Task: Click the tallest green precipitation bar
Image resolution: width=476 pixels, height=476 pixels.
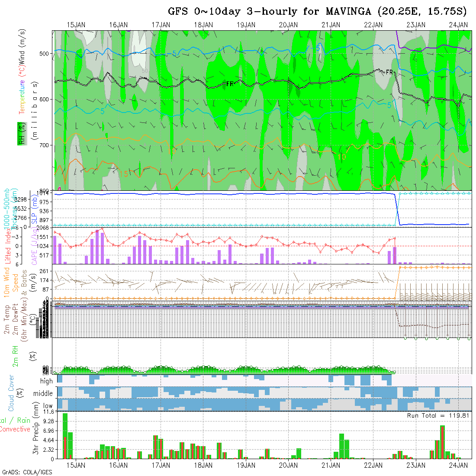Action: point(65,436)
